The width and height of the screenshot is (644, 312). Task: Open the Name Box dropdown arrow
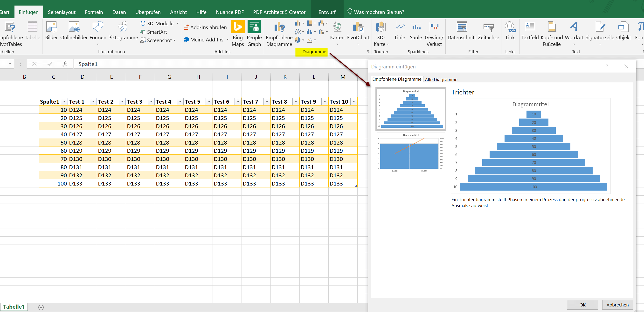point(10,64)
